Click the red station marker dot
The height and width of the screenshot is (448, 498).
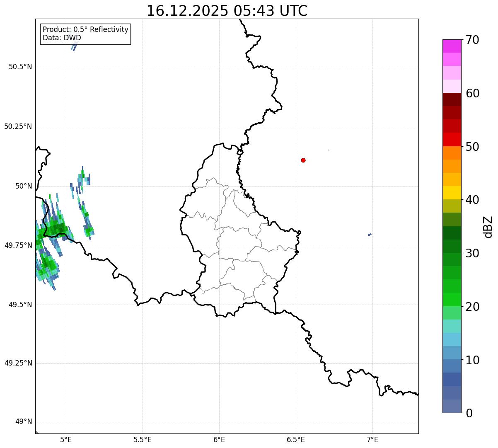point(303,160)
